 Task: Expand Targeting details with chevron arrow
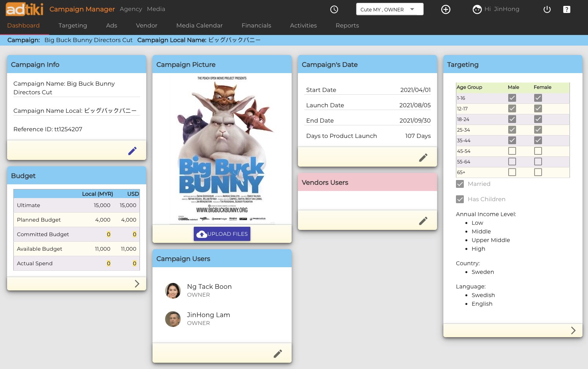(x=573, y=330)
